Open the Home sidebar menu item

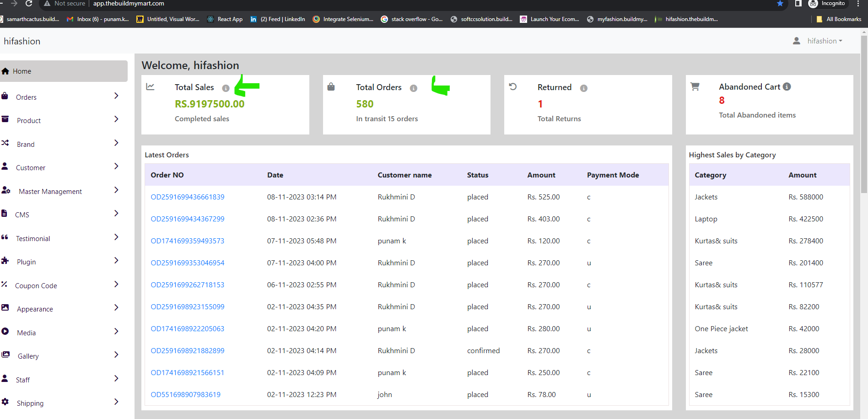coord(64,71)
